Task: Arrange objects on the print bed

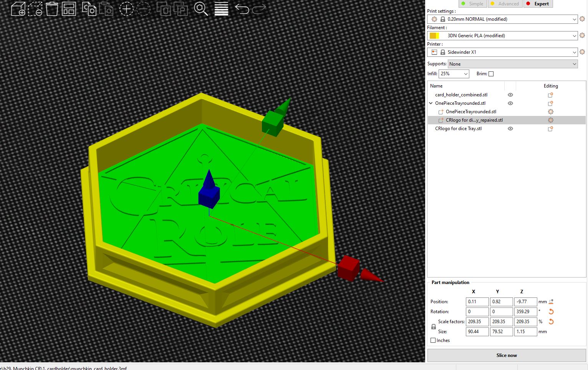Action: point(69,9)
